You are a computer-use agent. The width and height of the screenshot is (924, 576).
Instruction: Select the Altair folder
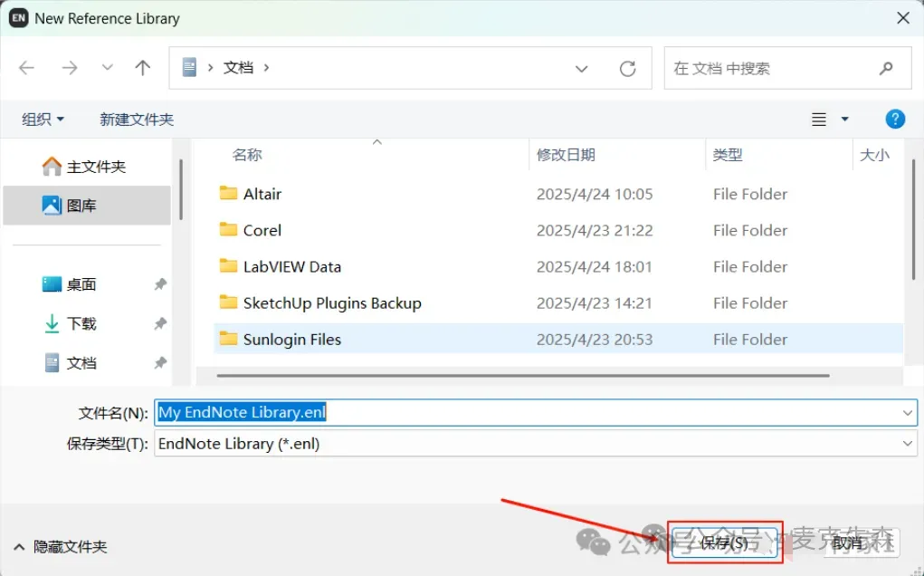coord(557,194)
